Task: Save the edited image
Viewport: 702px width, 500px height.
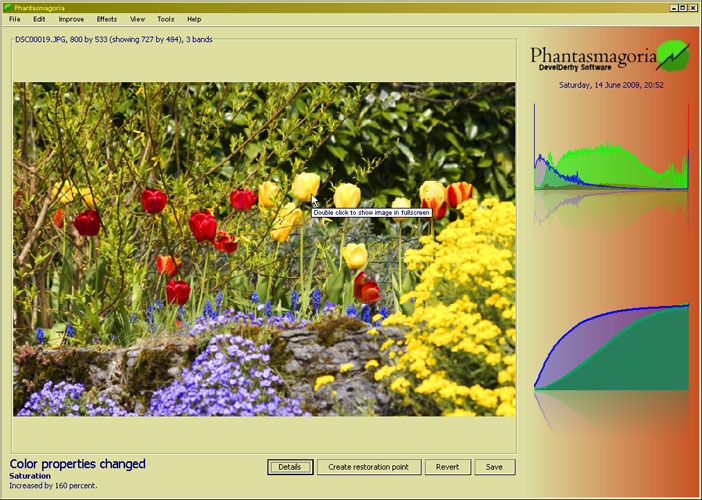Action: (495, 467)
